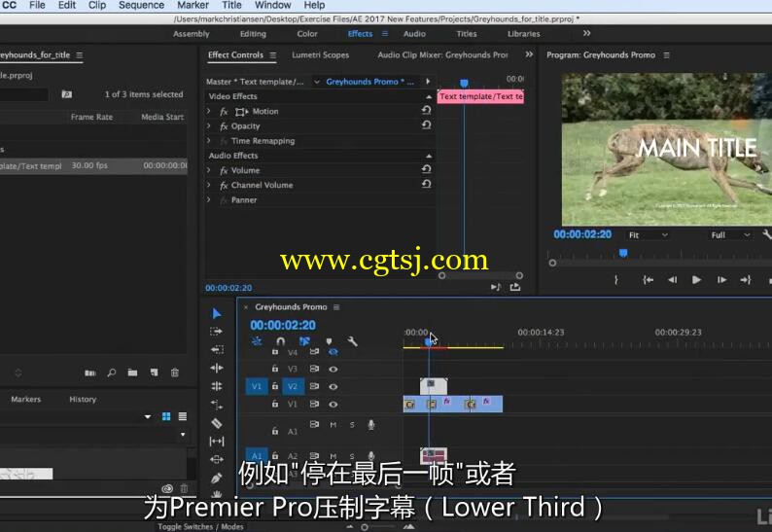Toggle visibility of track V3

pos(333,369)
